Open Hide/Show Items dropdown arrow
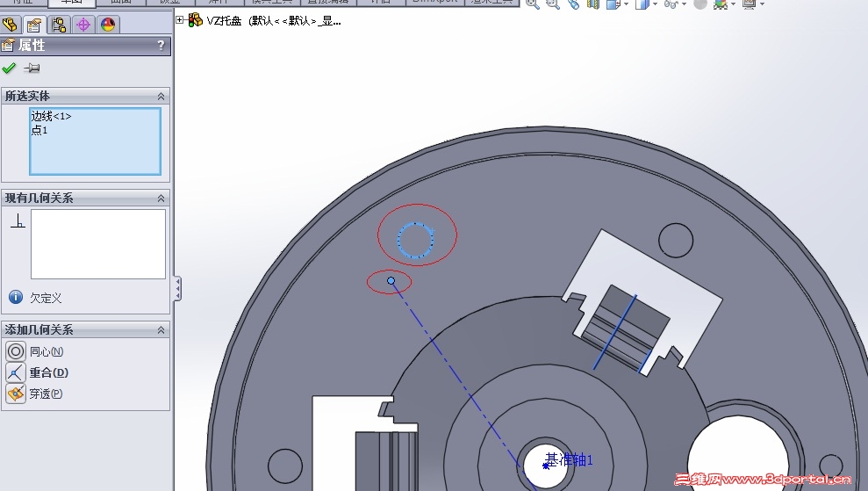 point(685,4)
